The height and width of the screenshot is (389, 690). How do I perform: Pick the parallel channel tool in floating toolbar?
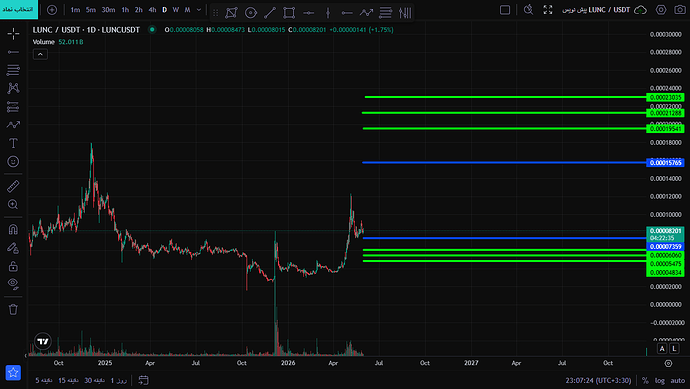231,13
